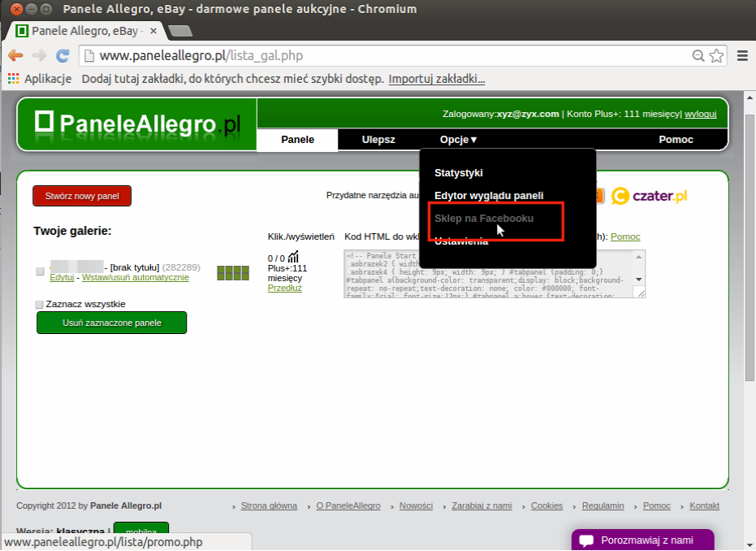
Task: Expand the Opcje dropdown menu
Action: coord(458,140)
